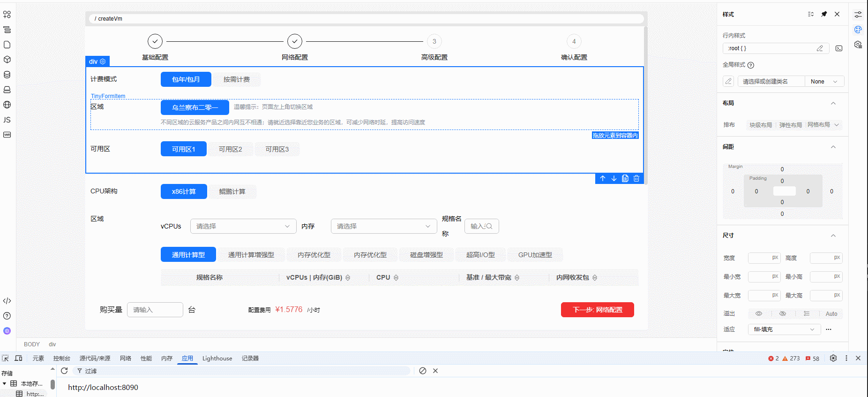Click the BODY breadcrumb node
The height and width of the screenshot is (397, 868).
(32, 344)
